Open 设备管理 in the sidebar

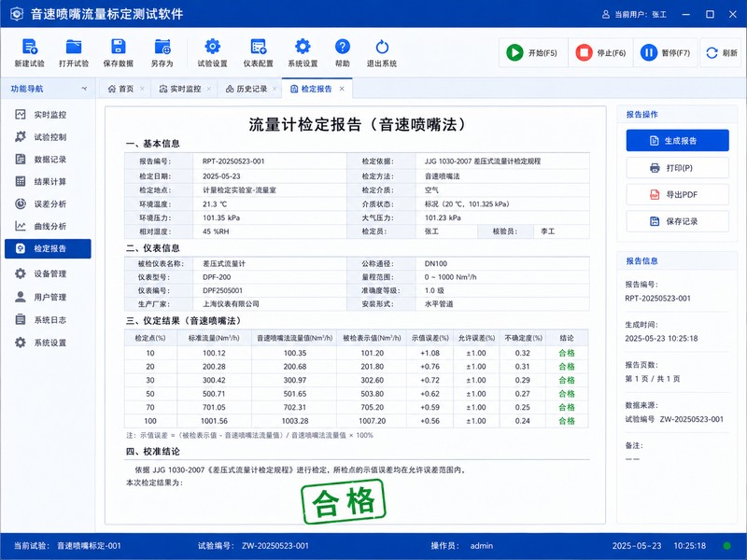(48, 273)
